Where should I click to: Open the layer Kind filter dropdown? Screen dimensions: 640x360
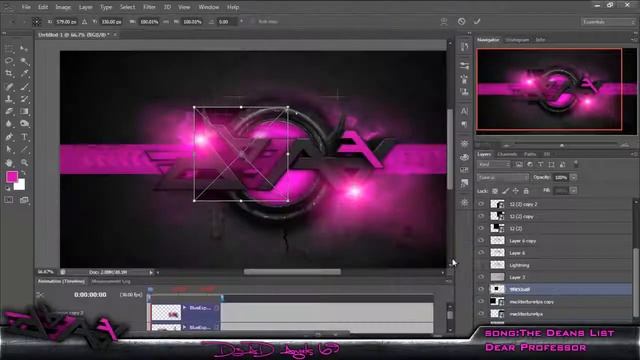494,164
